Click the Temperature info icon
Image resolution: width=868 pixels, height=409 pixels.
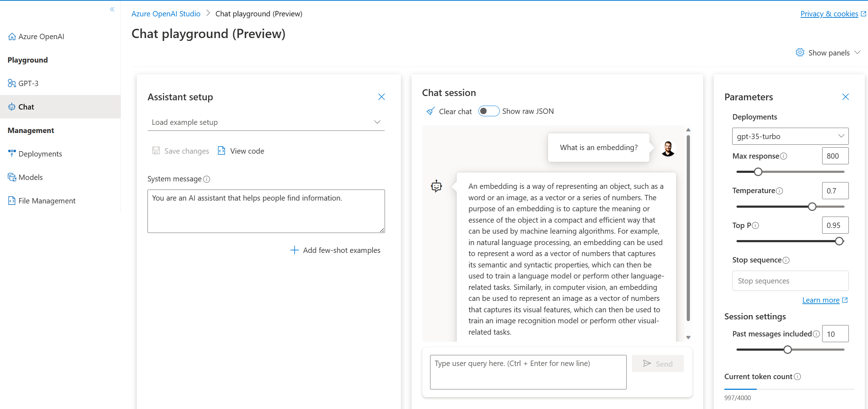click(x=779, y=191)
